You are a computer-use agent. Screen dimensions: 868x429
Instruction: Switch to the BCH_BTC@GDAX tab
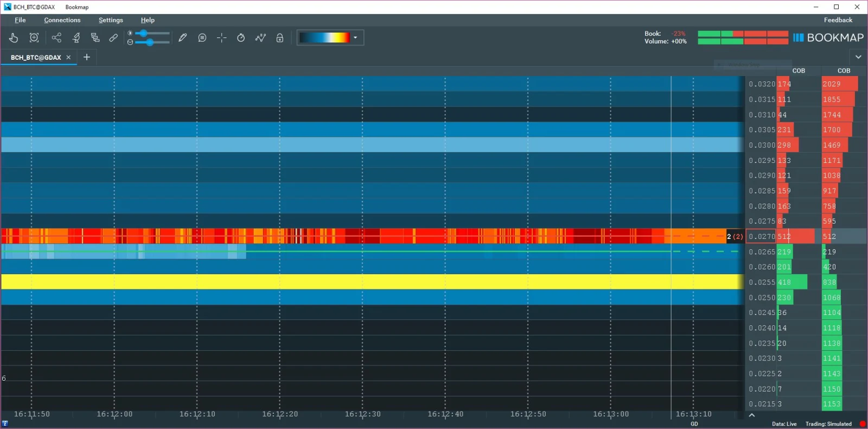tap(36, 58)
